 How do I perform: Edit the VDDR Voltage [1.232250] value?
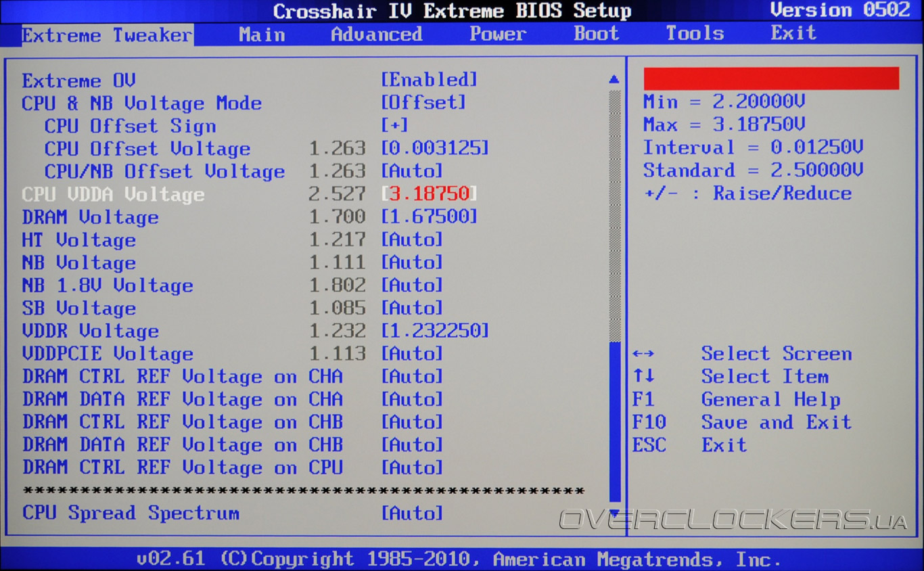point(435,331)
